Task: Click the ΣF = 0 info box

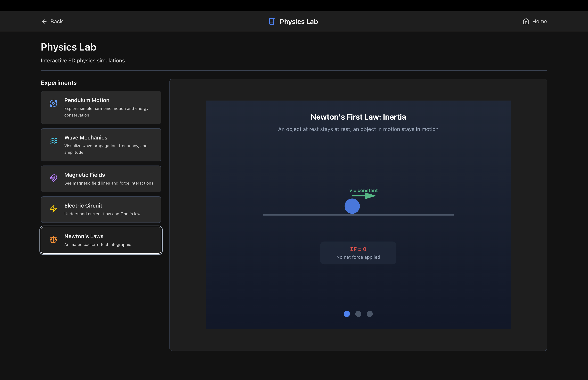Action: coord(358,253)
